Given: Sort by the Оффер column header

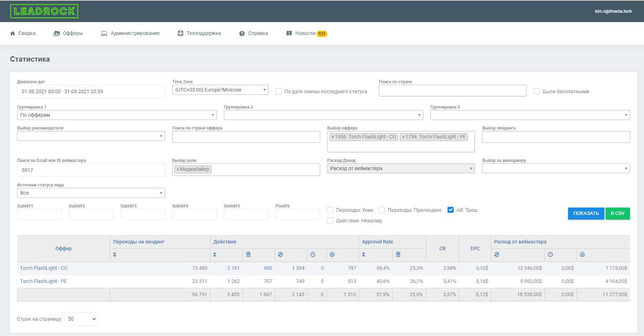Looking at the screenshot, I should [x=64, y=249].
